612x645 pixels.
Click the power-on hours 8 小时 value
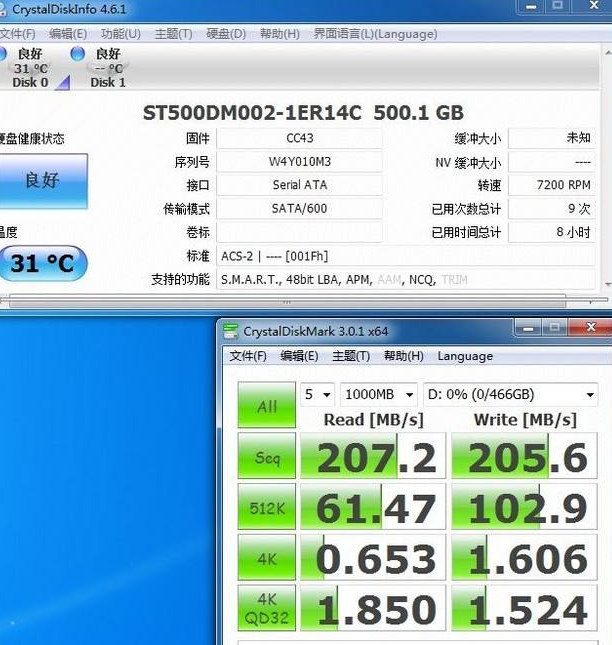click(552, 232)
